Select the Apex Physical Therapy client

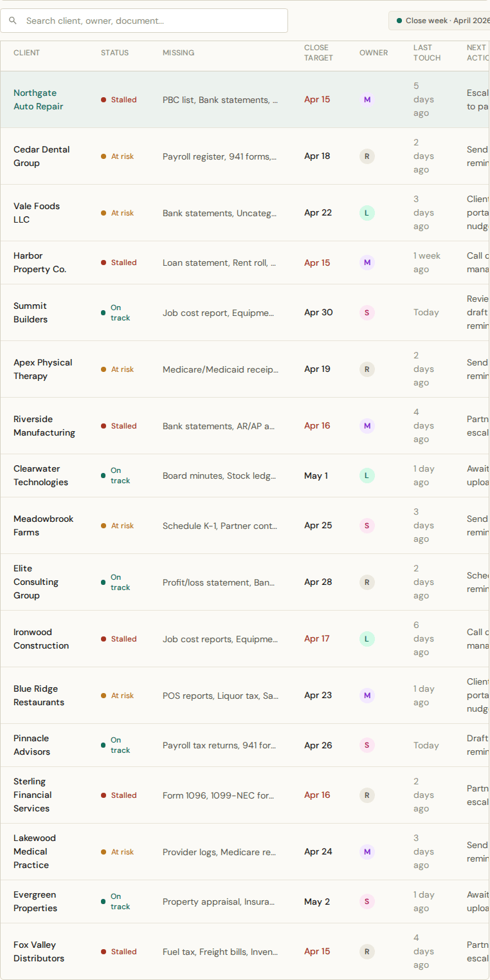[42, 369]
